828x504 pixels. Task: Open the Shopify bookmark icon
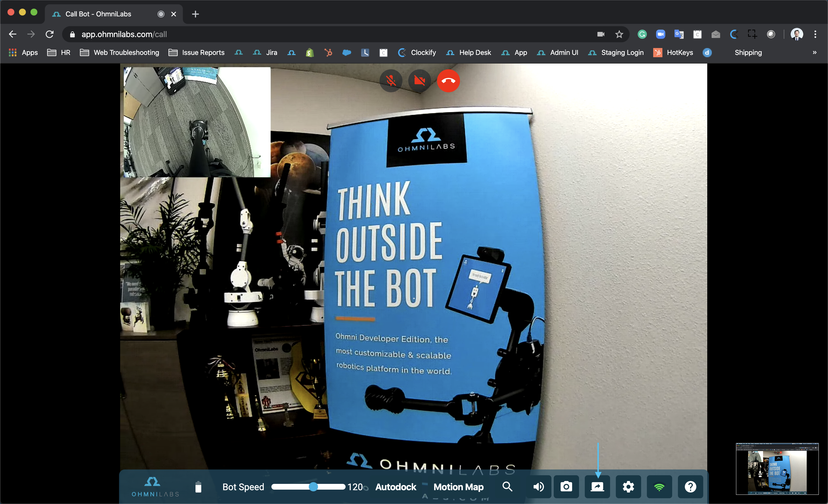tap(310, 53)
